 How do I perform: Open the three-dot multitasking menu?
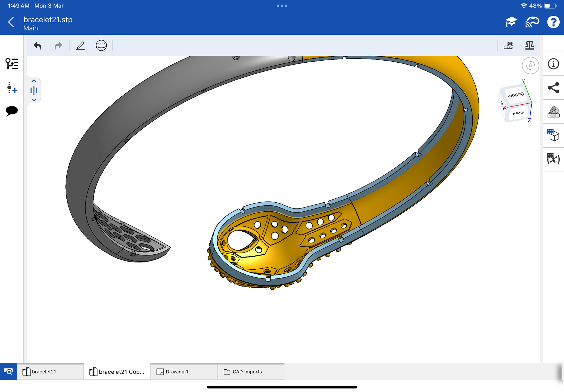pos(282,6)
